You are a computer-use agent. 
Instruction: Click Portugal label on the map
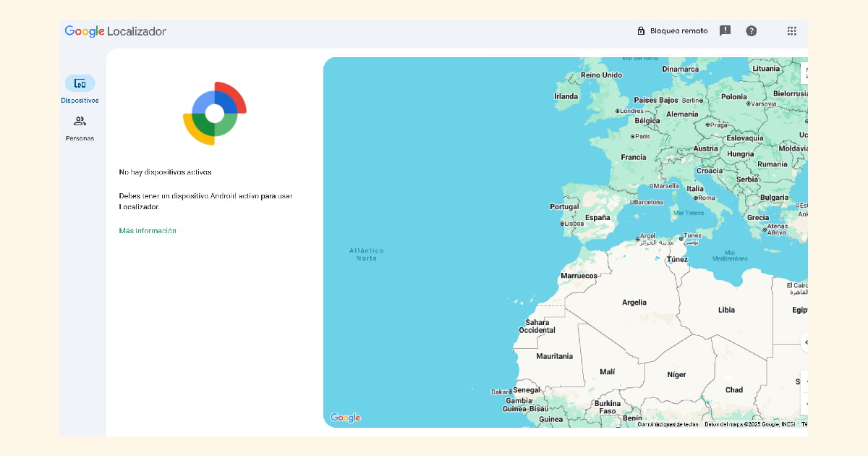click(x=564, y=206)
